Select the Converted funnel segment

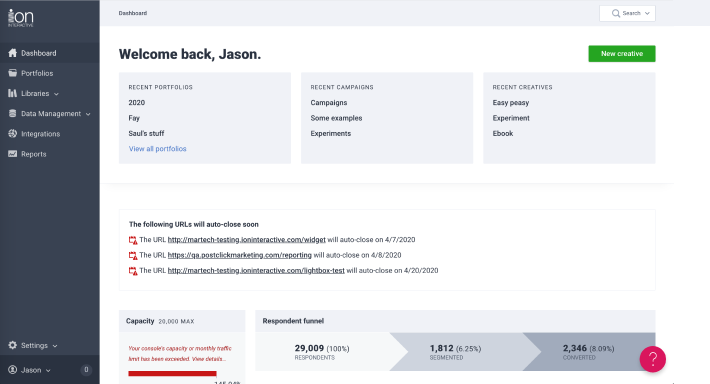coord(589,352)
